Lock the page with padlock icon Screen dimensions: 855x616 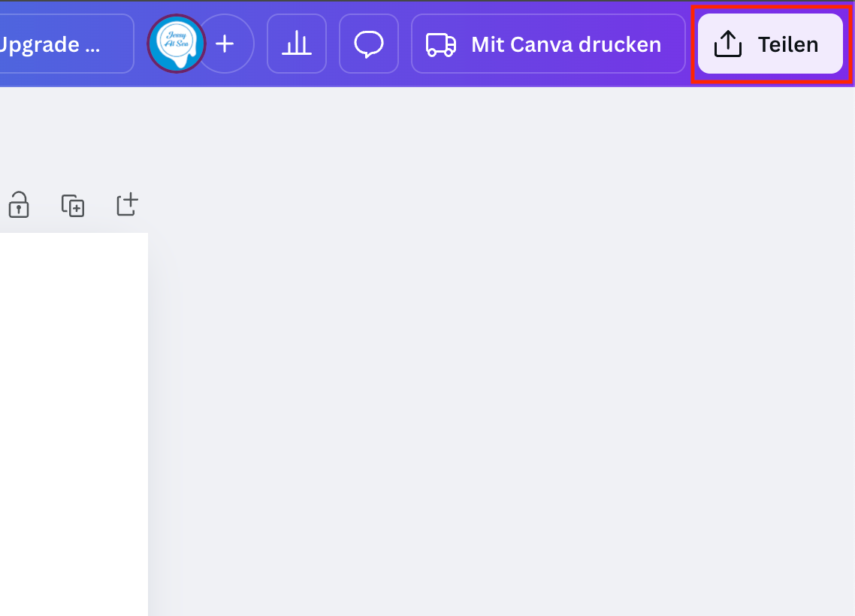[18, 204]
